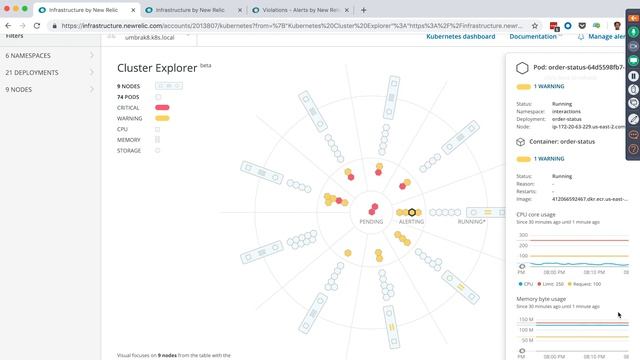This screenshot has width=640, height=360.
Task: Click the ALERTING label in the chart
Action: [x=411, y=222]
